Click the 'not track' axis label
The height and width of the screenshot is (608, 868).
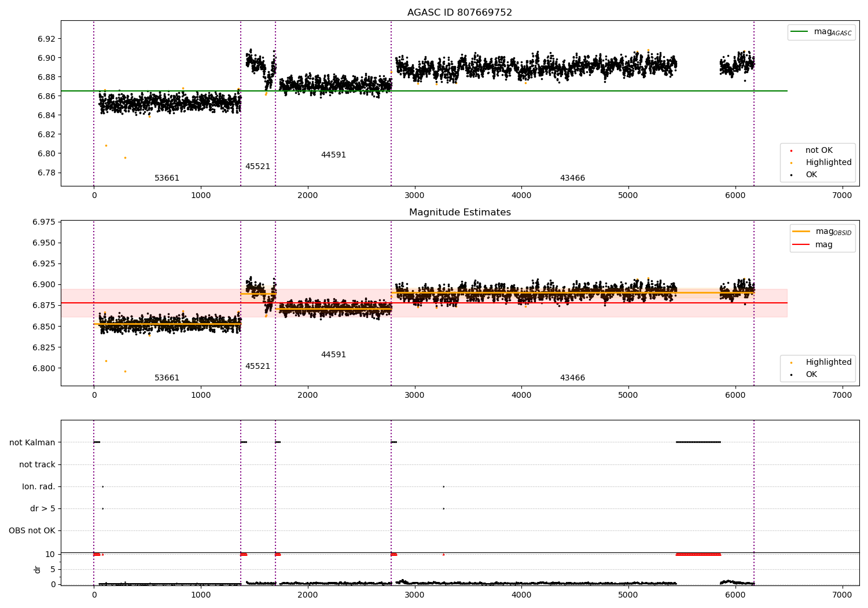(x=37, y=465)
